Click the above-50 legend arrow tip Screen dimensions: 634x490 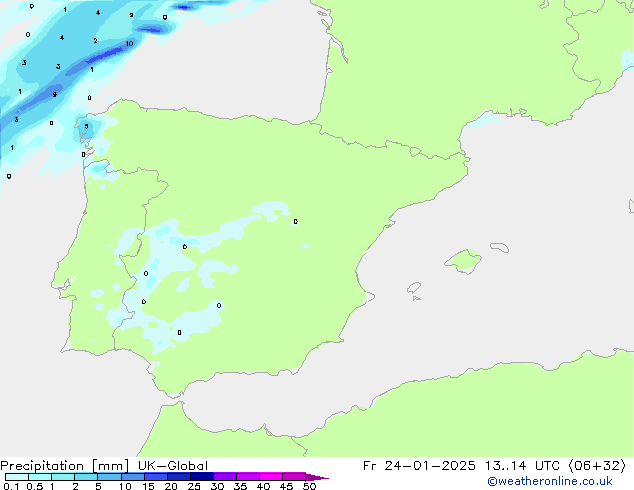click(x=317, y=477)
